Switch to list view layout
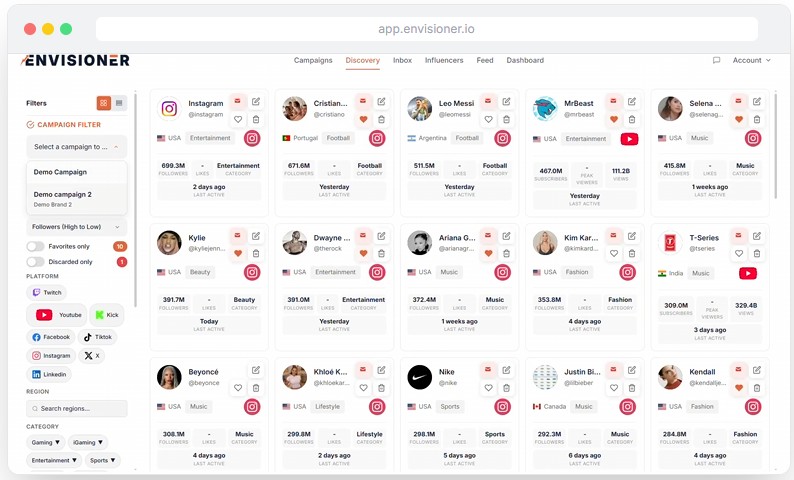The height and width of the screenshot is (480, 794). point(119,103)
